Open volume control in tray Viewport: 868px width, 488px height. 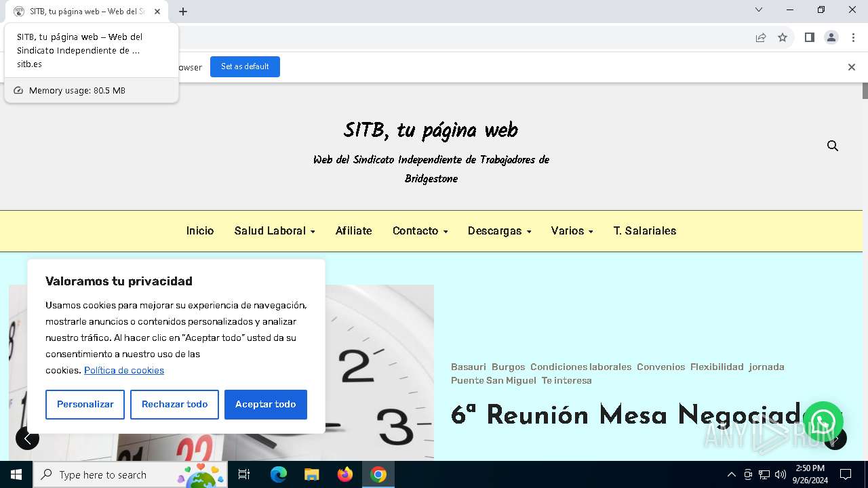(781, 474)
